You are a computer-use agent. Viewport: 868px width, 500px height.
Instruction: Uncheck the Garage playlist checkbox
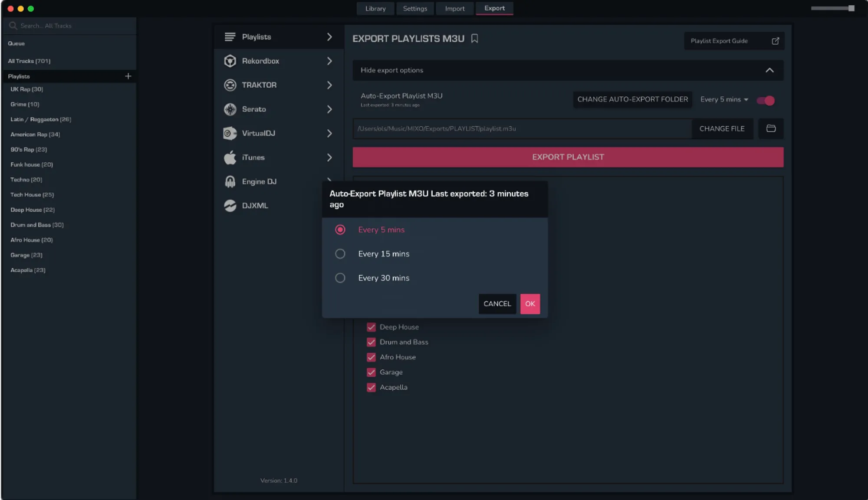[371, 372]
